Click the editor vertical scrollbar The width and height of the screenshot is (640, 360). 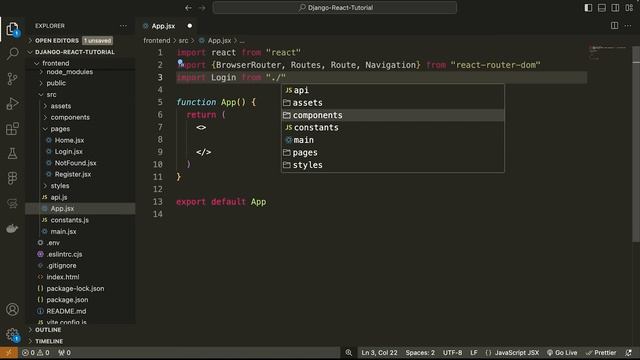point(636,143)
